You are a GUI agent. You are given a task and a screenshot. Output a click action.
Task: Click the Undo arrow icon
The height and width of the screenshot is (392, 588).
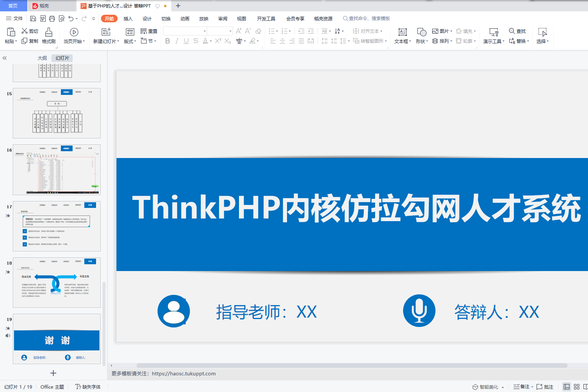coord(71,19)
